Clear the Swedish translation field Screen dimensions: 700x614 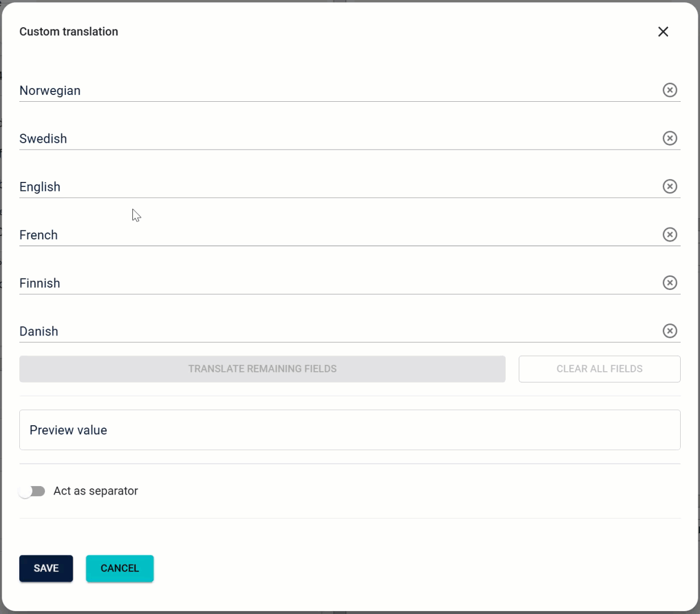tap(670, 138)
